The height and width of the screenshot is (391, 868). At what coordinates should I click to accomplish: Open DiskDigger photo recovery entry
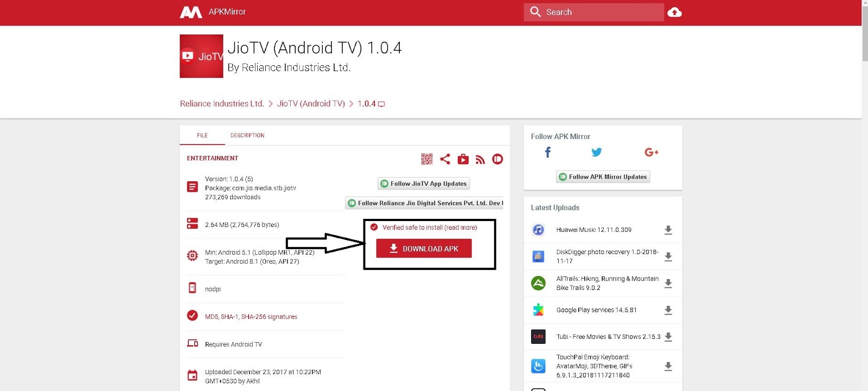pos(607,256)
